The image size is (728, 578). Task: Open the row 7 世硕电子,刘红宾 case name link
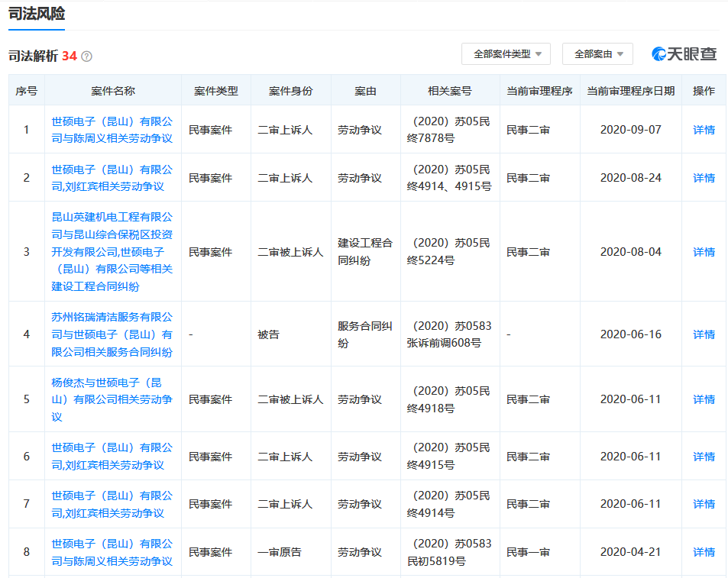[112, 504]
